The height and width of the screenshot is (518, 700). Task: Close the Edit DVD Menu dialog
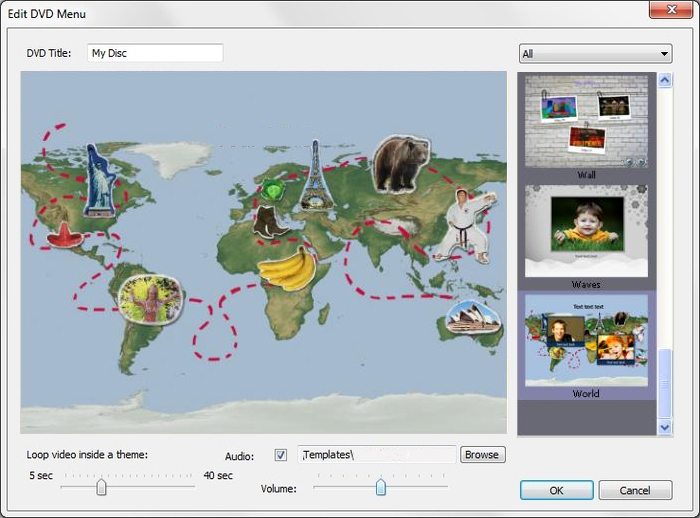(x=671, y=10)
